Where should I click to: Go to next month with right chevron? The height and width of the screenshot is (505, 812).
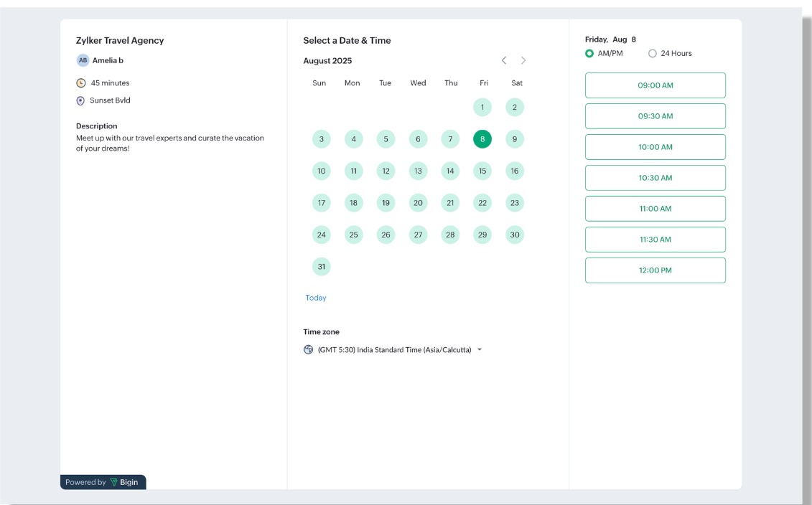523,60
